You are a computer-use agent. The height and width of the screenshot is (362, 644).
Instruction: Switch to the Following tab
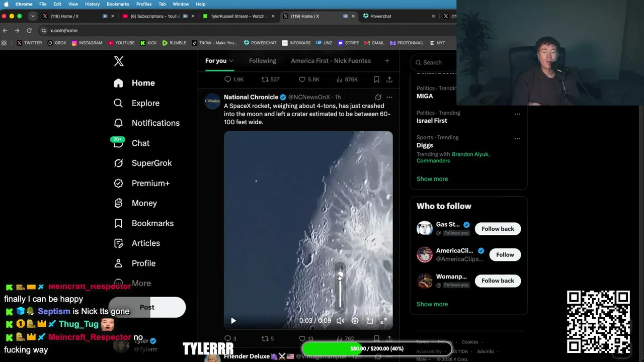(263, 61)
